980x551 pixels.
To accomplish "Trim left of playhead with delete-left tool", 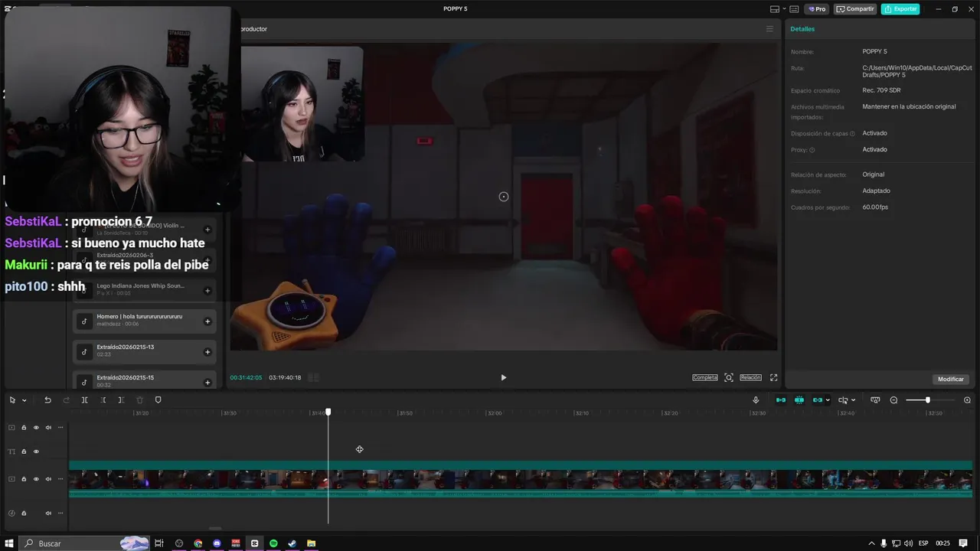I will coord(103,400).
